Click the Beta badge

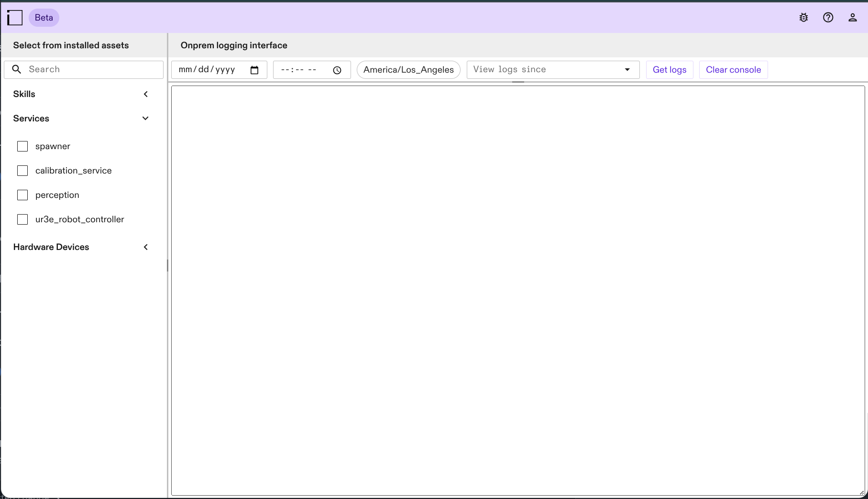click(x=44, y=17)
